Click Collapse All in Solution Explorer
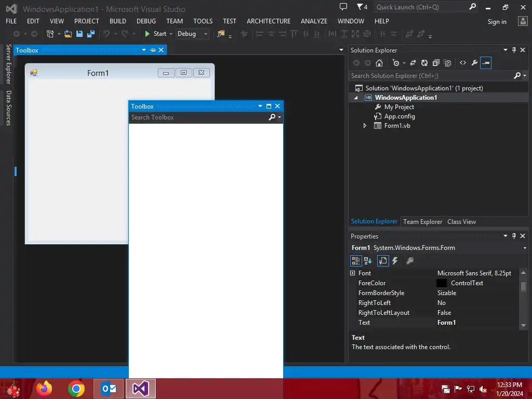 pos(436,63)
